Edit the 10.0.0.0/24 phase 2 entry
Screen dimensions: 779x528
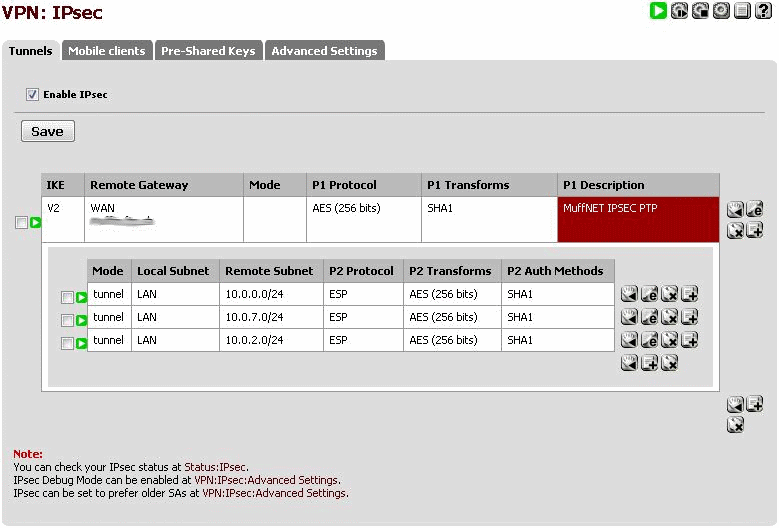click(649, 294)
